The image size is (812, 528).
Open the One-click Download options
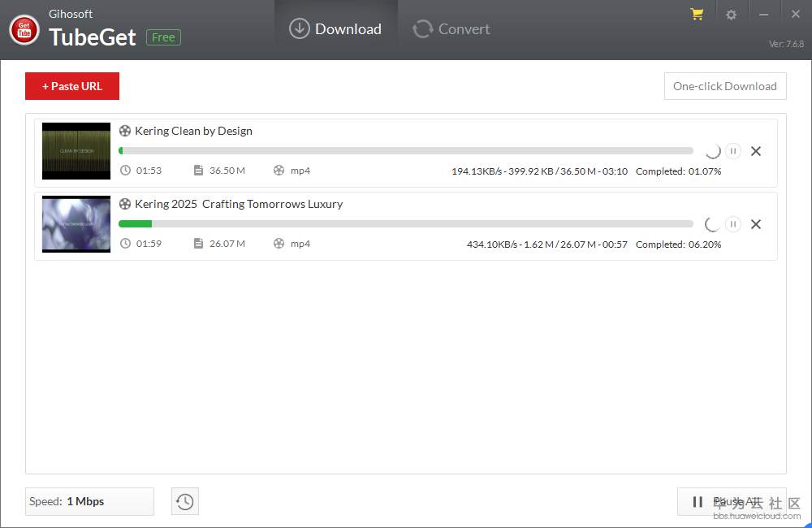coord(725,86)
